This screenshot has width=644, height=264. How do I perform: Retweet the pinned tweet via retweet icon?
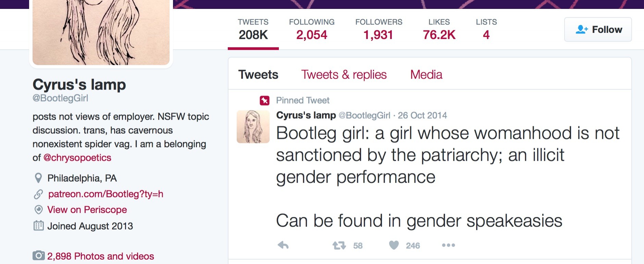coord(339,245)
